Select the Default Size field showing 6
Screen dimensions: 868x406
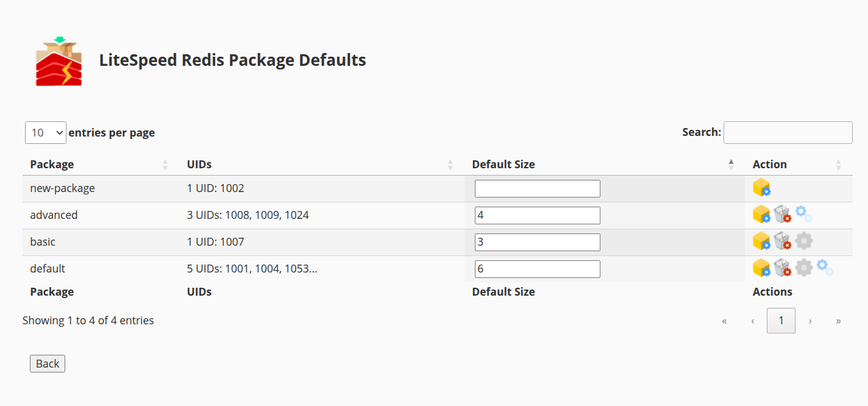coord(537,268)
